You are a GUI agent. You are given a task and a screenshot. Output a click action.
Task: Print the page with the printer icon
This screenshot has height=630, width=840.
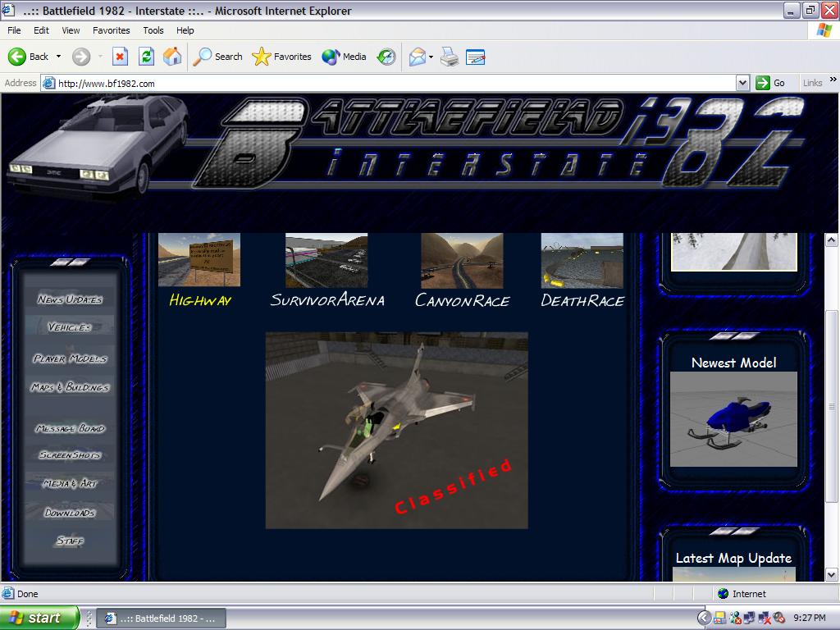click(450, 57)
